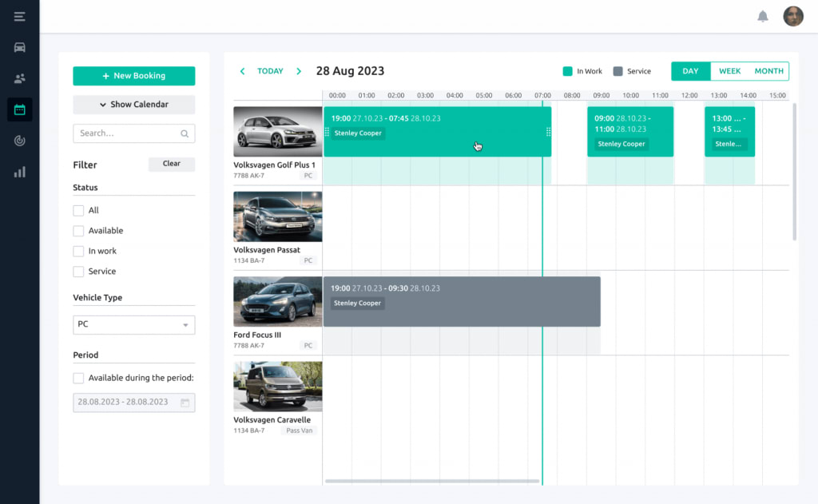
Task: Click the truncated Stenle... tag on the 13:00 booking
Action: (728, 144)
